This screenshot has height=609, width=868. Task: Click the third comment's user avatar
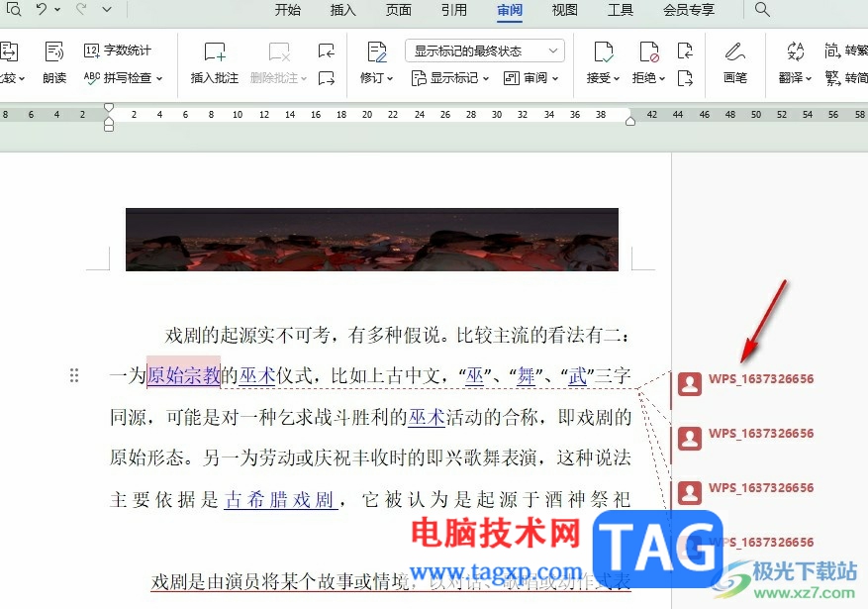pos(690,493)
